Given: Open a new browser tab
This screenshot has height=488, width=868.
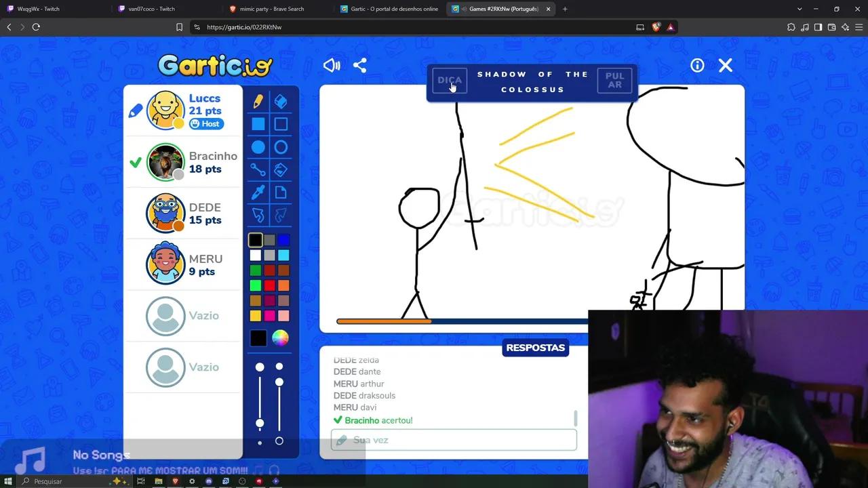Looking at the screenshot, I should coord(565,9).
